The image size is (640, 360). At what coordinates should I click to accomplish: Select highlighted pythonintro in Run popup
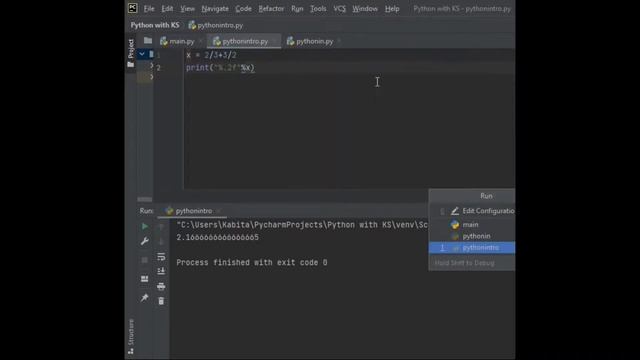point(472,248)
